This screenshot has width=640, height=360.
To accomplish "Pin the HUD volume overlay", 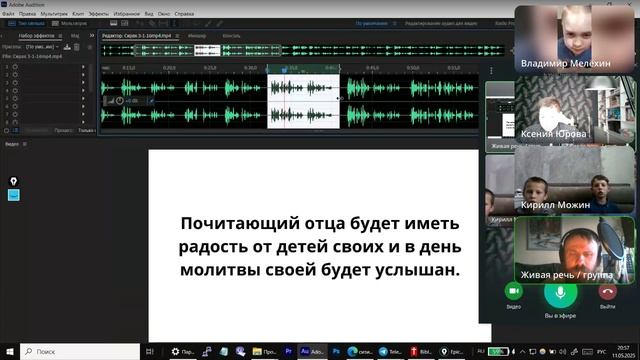I will coord(151,101).
